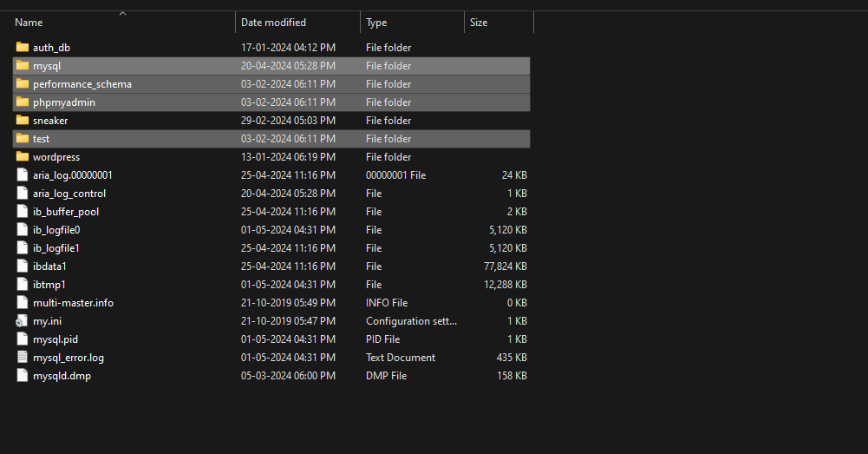Select the sneaker folder name
The height and width of the screenshot is (454, 868).
50,121
